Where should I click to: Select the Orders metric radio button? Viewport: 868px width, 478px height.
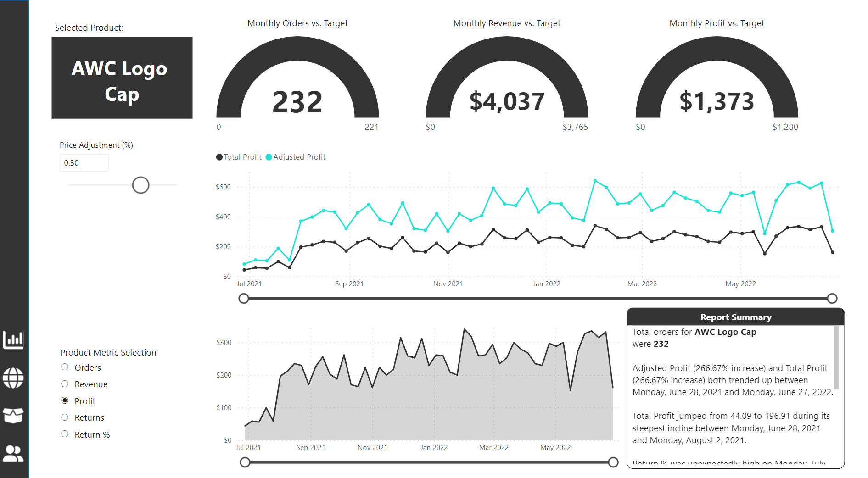tap(65, 367)
